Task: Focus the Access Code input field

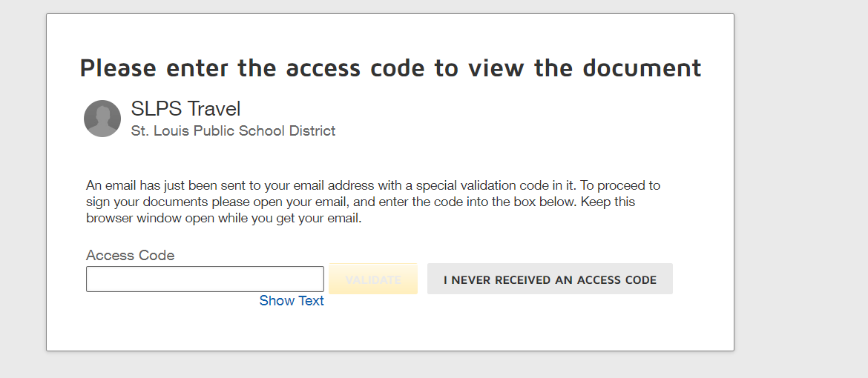Action: pyautogui.click(x=205, y=279)
